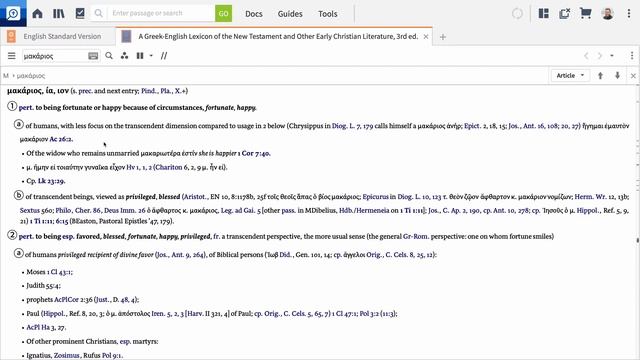Open the 1 Cor 7:40 link
Screen dimensions: 640x360
tap(254, 153)
